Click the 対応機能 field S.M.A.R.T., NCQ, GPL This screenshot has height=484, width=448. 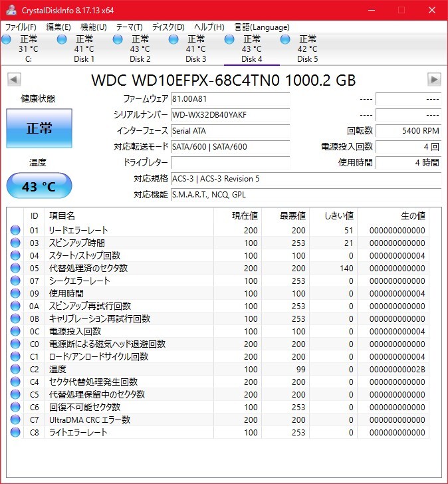306,195
